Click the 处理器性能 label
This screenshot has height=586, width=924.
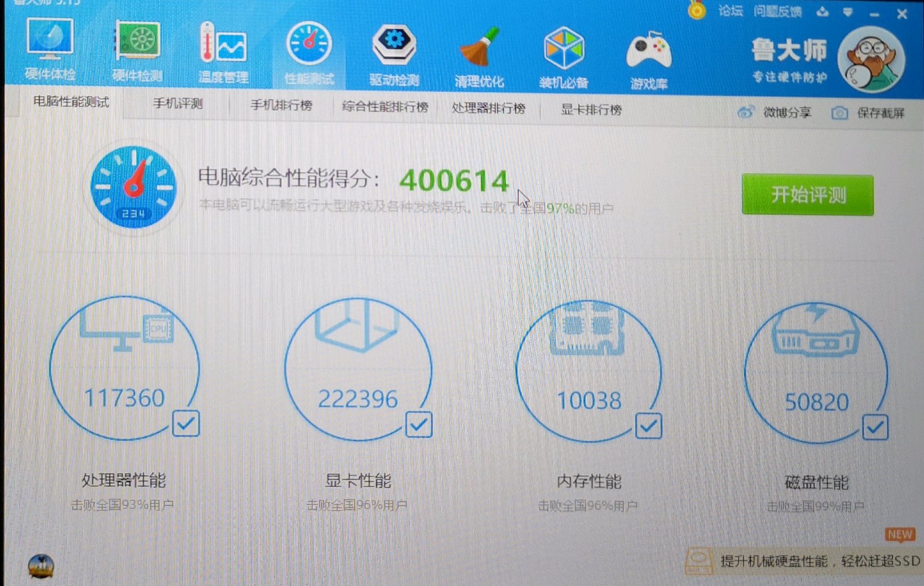click(124, 480)
